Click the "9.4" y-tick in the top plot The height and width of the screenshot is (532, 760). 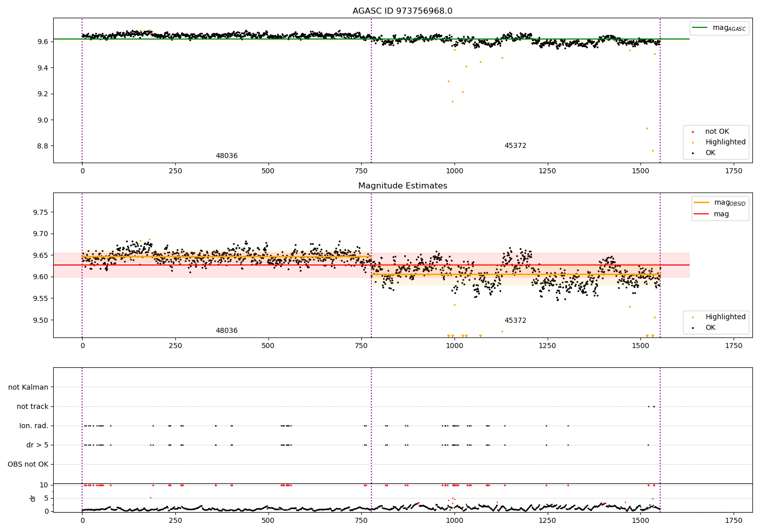43,68
